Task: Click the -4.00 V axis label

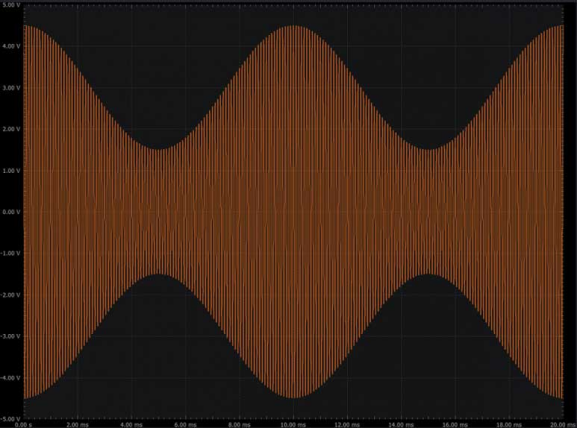Action: pos(11,378)
